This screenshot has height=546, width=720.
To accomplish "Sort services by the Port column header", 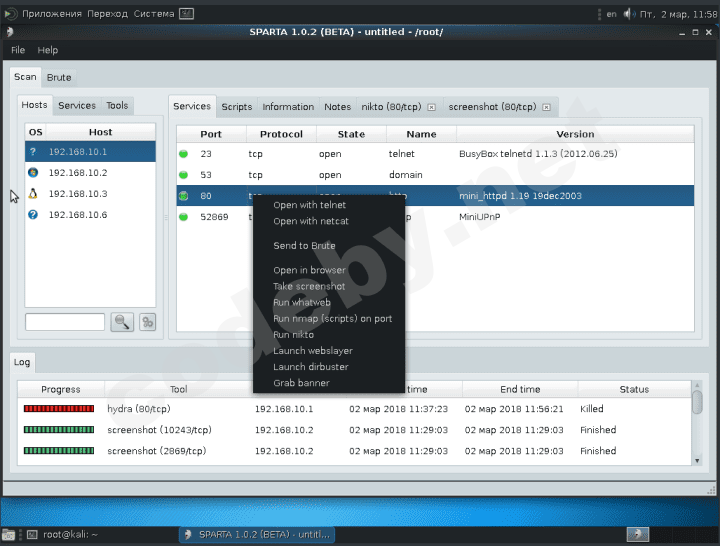I will pos(211,134).
